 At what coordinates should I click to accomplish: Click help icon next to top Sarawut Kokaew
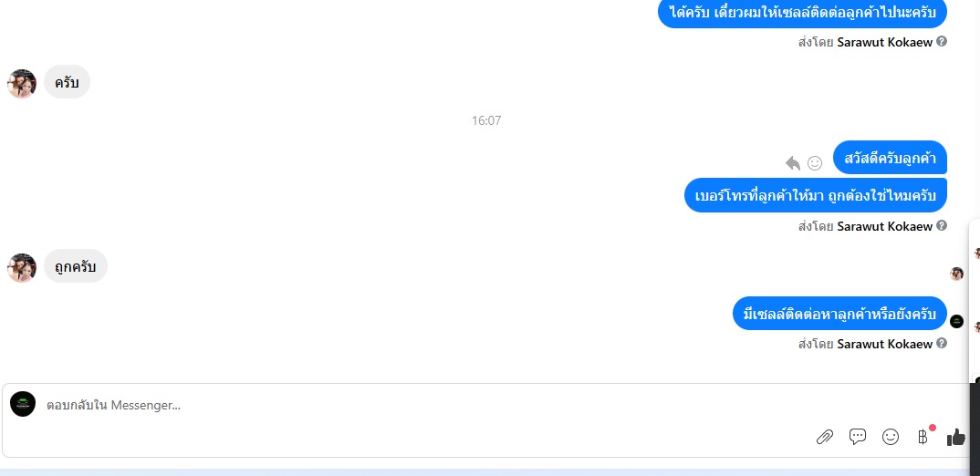[942, 41]
